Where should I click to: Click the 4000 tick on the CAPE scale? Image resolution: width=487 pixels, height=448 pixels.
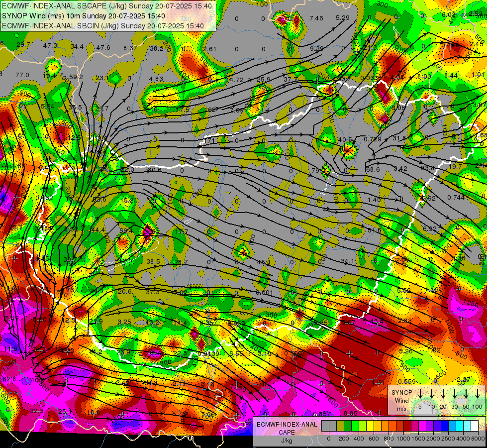click(463, 439)
